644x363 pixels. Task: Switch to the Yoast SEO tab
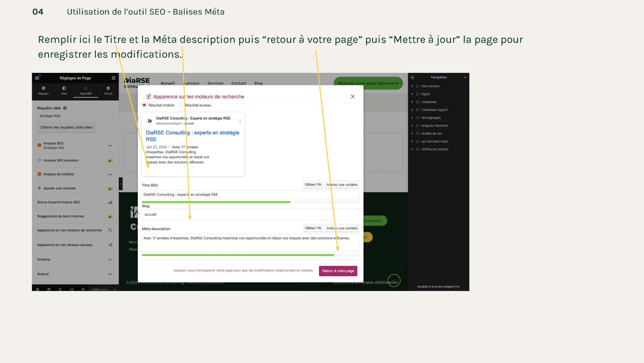(x=86, y=90)
